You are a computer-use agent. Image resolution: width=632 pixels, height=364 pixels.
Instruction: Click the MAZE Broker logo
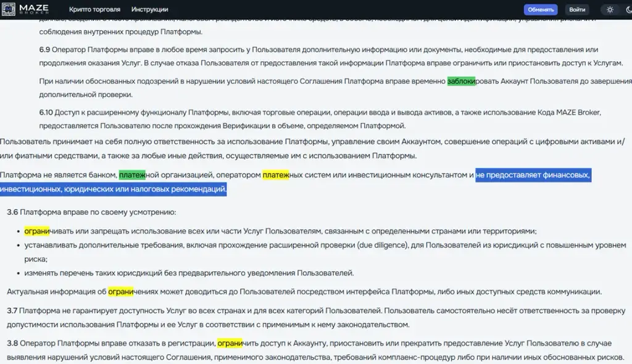[x=25, y=9]
